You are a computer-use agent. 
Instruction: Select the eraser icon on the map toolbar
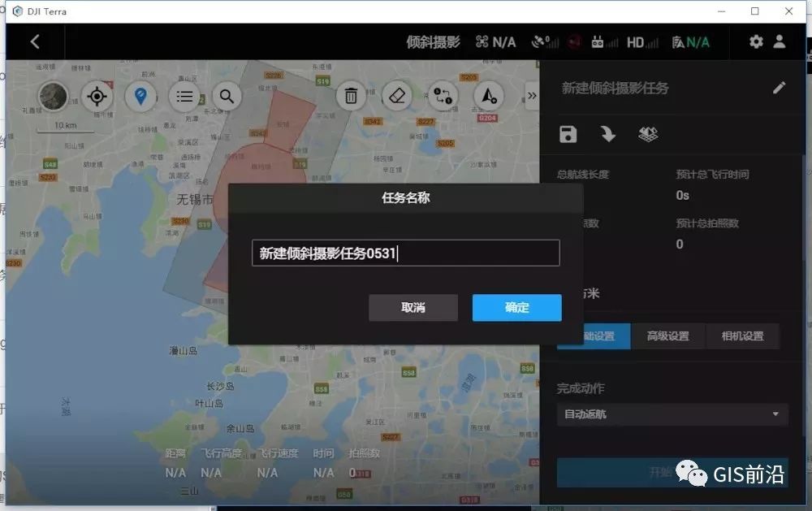tap(397, 96)
